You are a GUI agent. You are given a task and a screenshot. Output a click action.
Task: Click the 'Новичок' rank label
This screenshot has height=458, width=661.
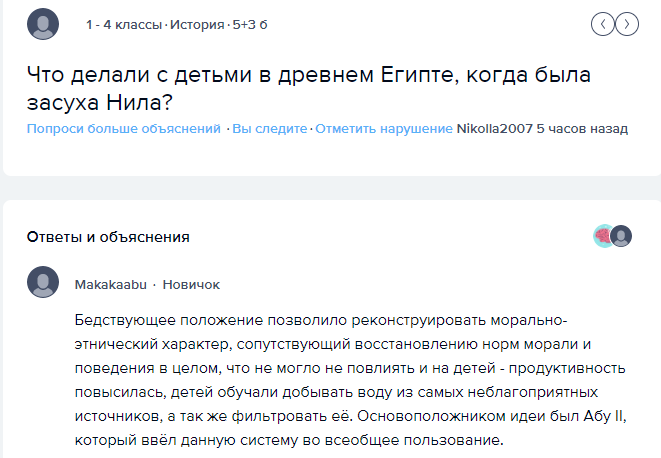(x=191, y=285)
